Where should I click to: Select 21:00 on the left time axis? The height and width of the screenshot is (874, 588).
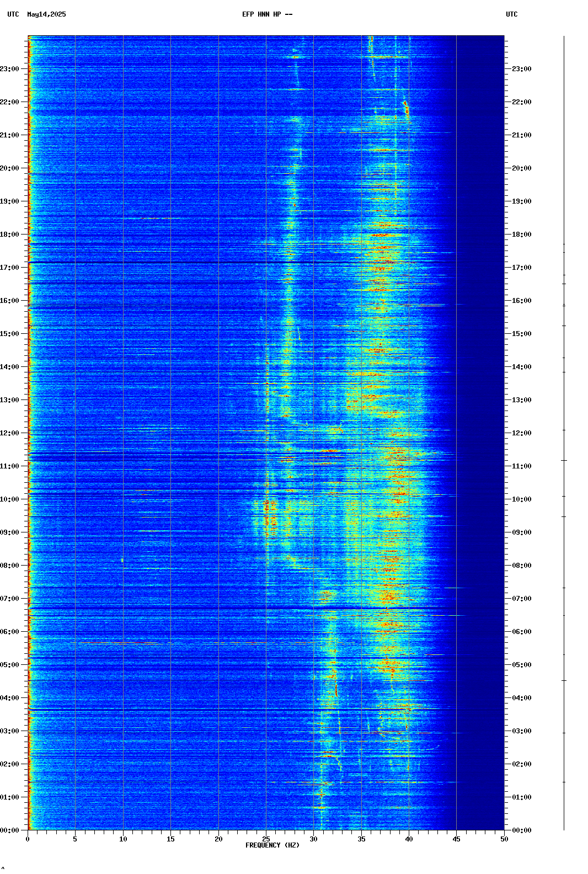pos(9,135)
